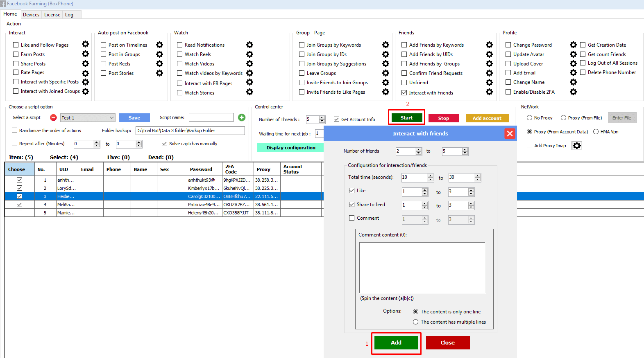Click Display configuration button
This screenshot has width=644, height=358.
click(291, 148)
